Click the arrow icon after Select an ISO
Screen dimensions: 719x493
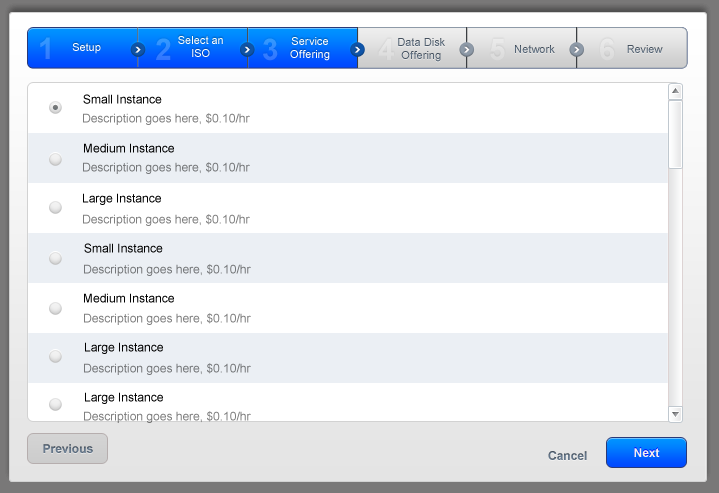coord(247,49)
